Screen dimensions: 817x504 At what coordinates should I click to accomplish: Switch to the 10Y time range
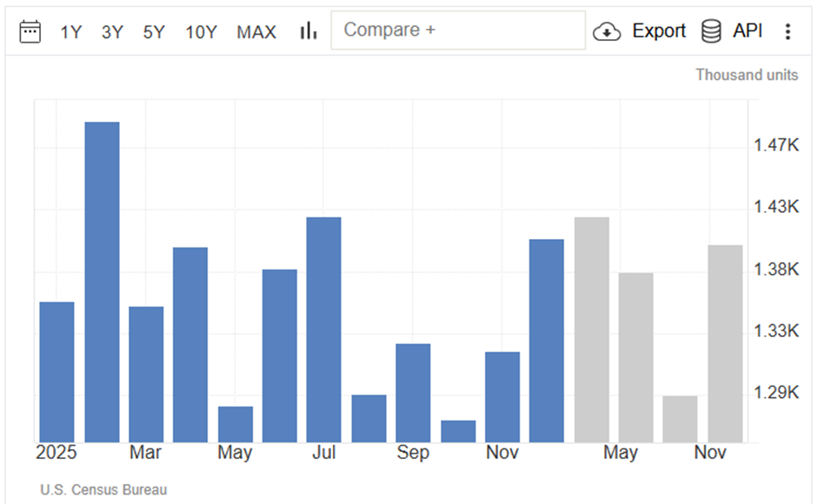pyautogui.click(x=201, y=32)
